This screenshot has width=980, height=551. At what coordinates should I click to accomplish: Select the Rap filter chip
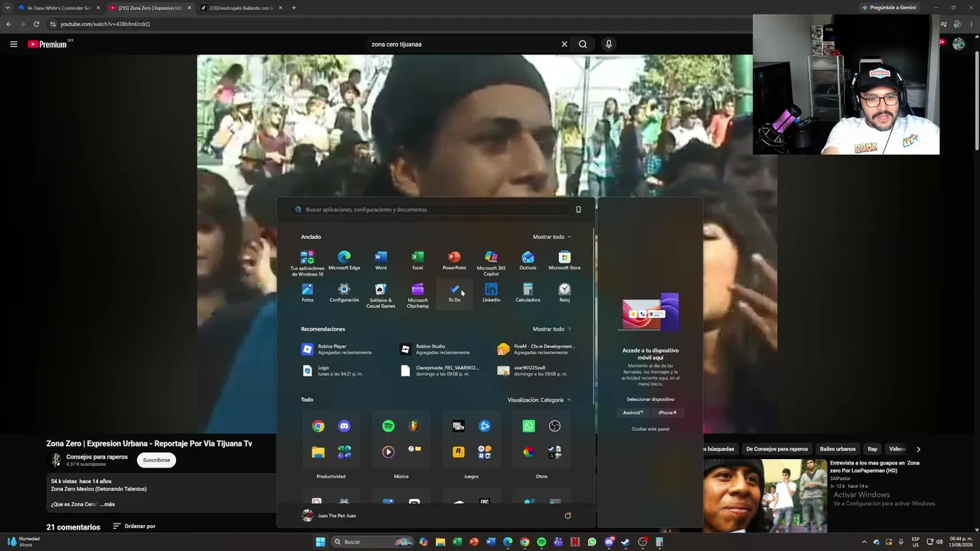pyautogui.click(x=872, y=449)
